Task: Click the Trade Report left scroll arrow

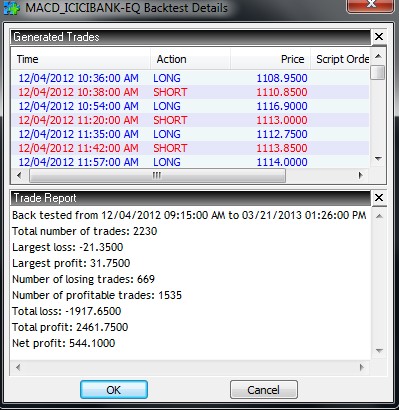Action: (x=18, y=367)
